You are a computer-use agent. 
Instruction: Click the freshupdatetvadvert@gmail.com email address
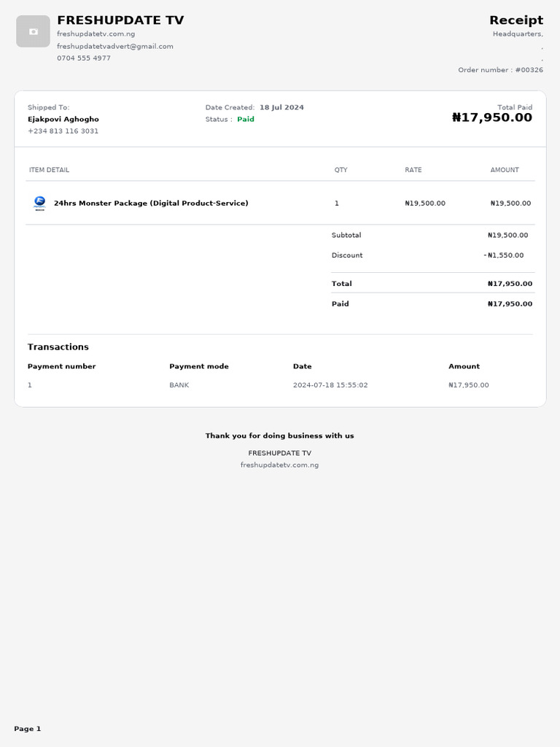point(115,46)
